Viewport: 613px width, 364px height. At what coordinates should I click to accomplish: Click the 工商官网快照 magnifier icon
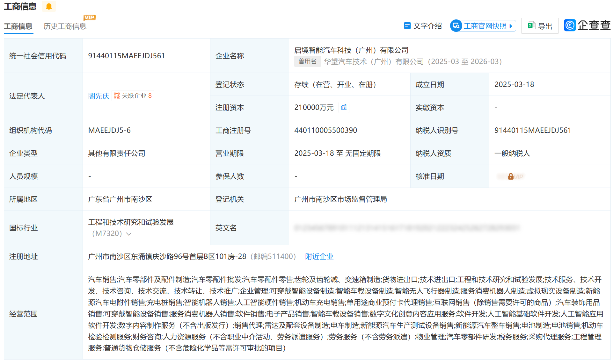[x=456, y=26]
